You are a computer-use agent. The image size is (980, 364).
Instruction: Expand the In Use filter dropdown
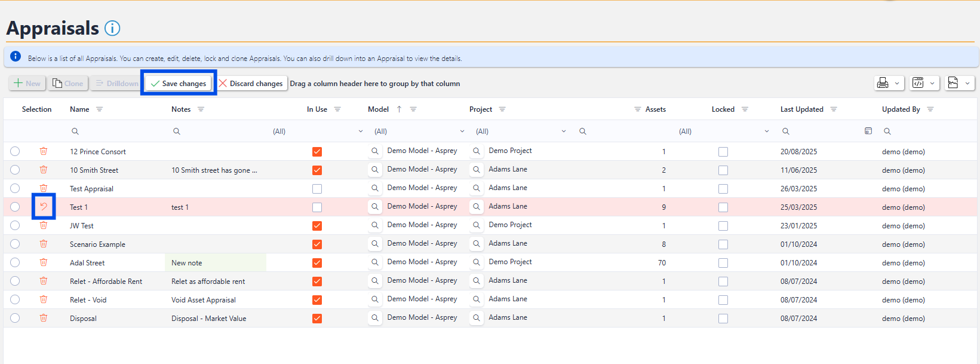click(x=360, y=131)
